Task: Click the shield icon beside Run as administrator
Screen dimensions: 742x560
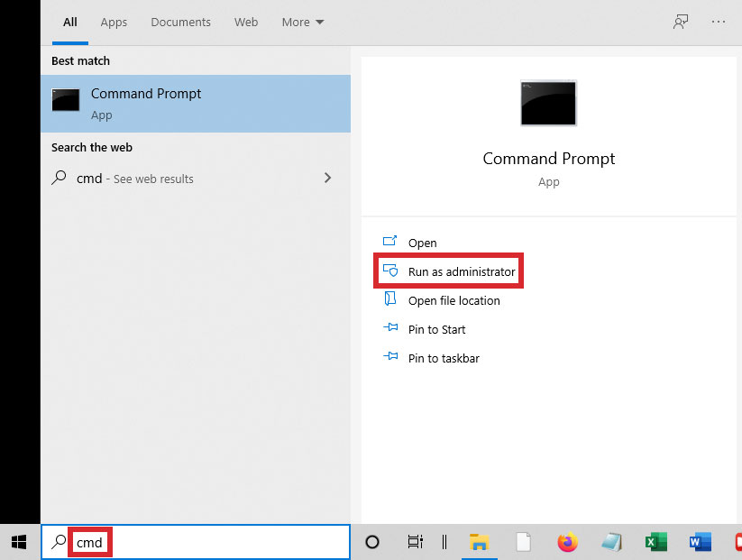Action: pos(390,271)
